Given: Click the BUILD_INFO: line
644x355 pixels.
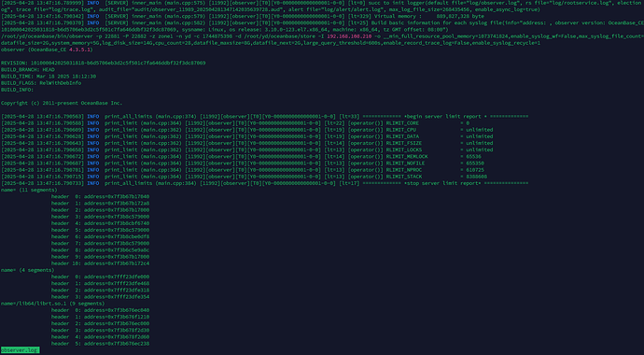Looking at the screenshot, I should (x=17, y=90).
